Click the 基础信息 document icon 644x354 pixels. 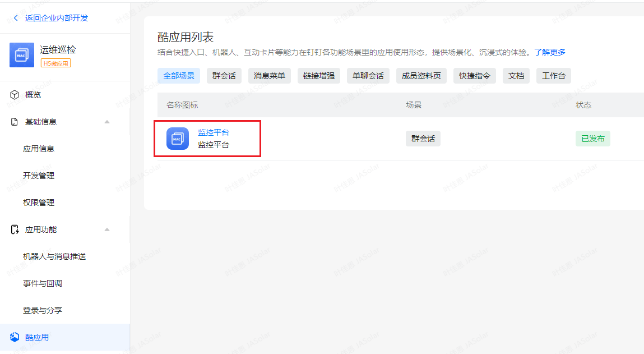[x=15, y=122]
